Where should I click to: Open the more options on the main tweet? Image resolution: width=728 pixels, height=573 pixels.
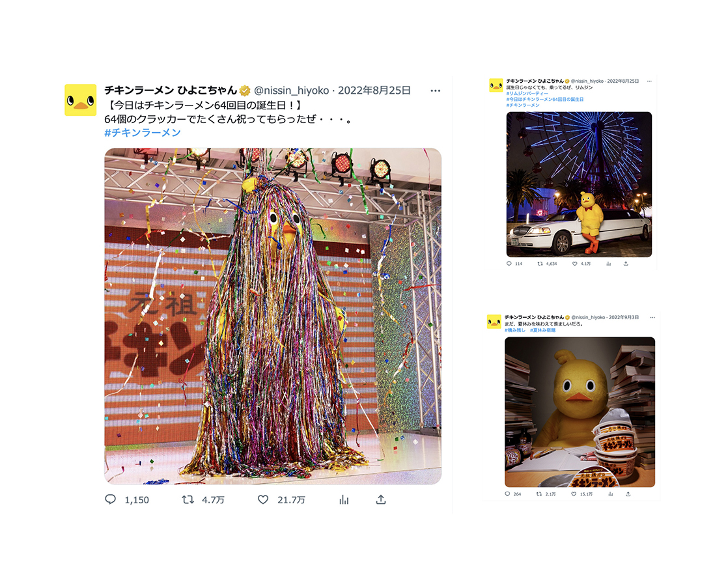point(435,91)
